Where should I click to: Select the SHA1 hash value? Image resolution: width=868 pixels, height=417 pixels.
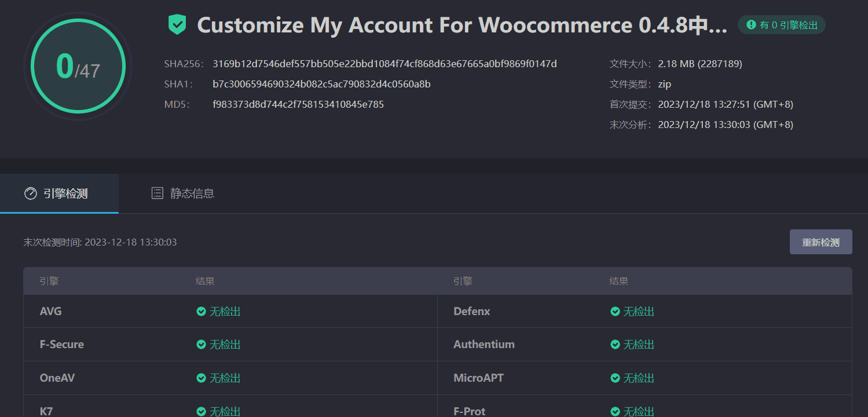pos(321,84)
